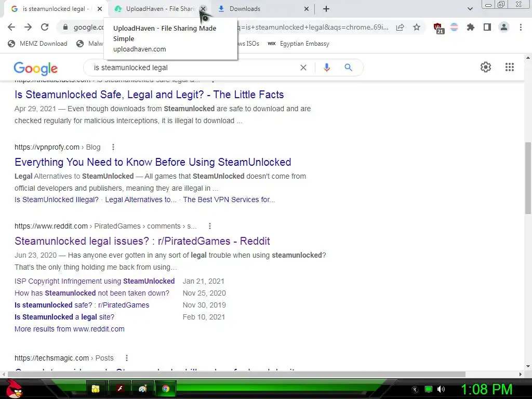Viewport: 532px width, 399px height.
Task: Open the paint palette taskbar icon
Action: (x=142, y=389)
